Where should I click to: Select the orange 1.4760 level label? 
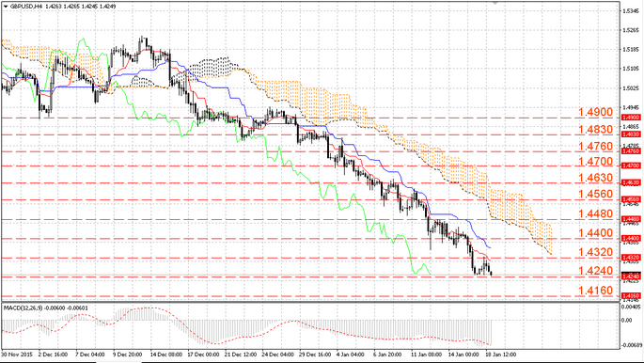(595, 146)
